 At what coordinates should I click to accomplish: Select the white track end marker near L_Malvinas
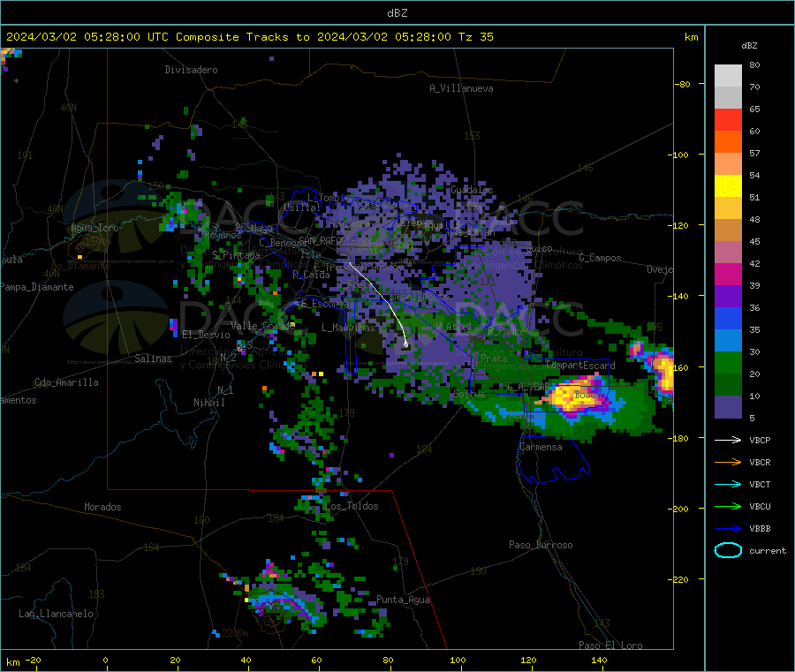pyautogui.click(x=405, y=344)
